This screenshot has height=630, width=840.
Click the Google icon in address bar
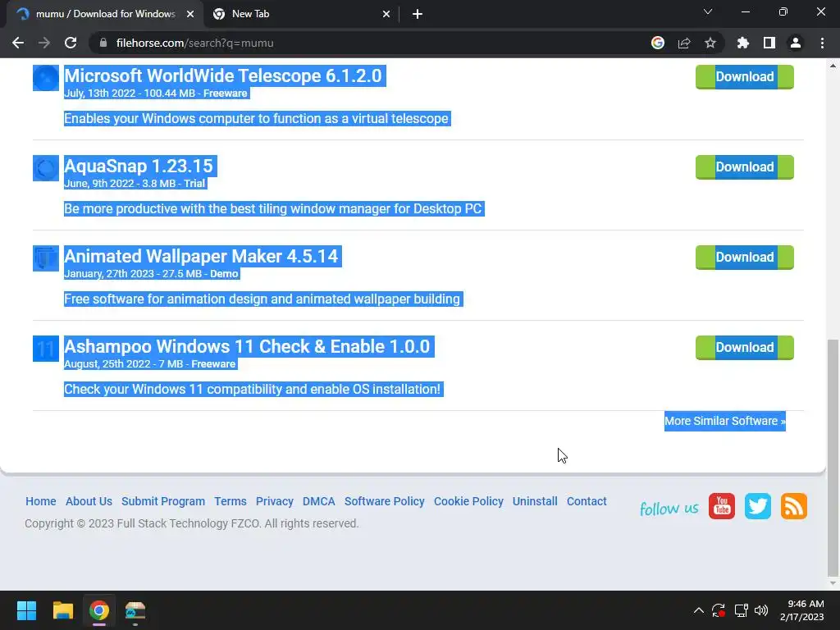pyautogui.click(x=658, y=43)
